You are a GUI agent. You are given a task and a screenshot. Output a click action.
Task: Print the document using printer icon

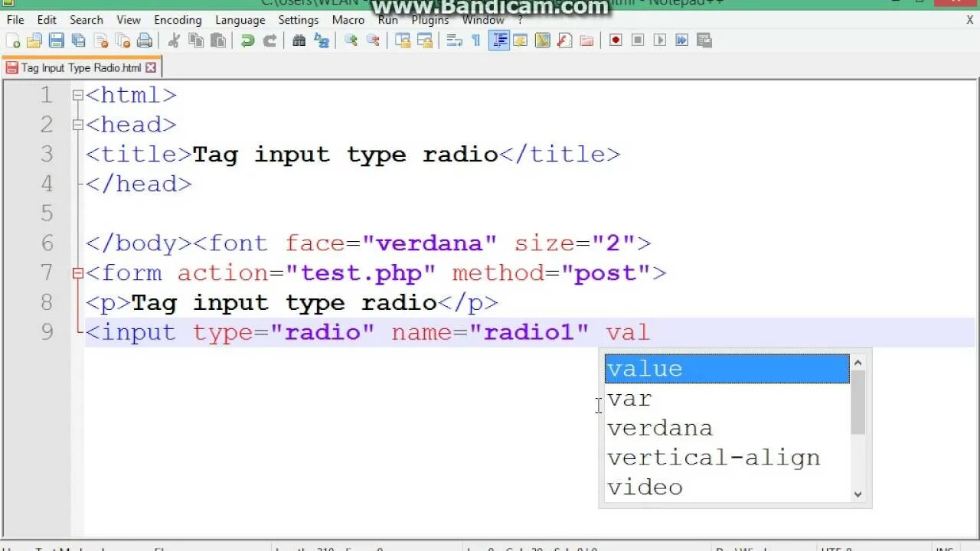click(x=144, y=41)
